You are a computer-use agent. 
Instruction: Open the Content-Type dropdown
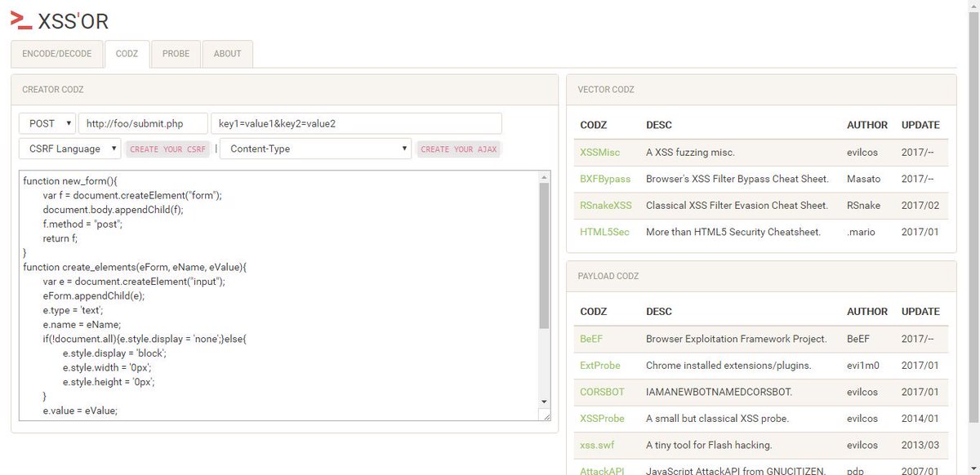point(316,149)
